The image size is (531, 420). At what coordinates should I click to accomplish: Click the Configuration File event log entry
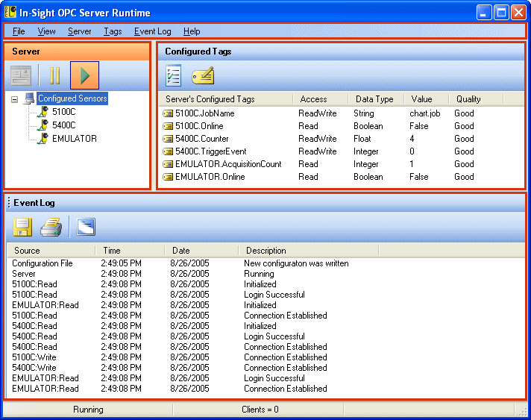(x=43, y=263)
